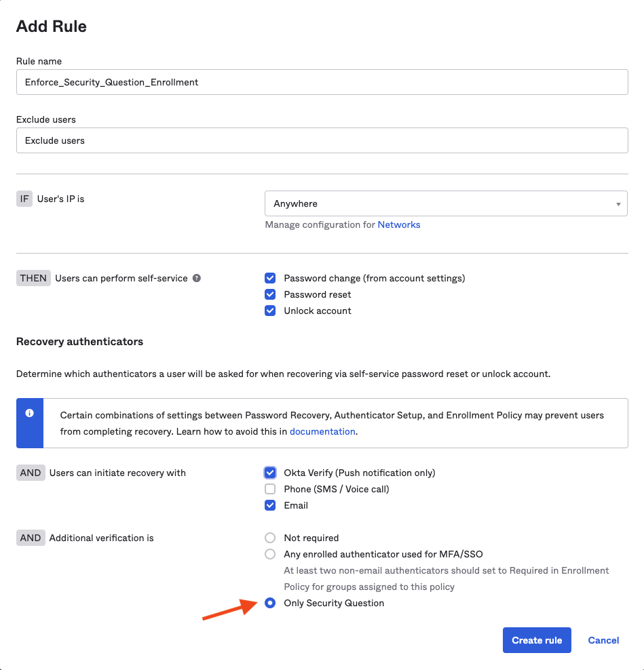Viewport: 644px width, 670px height.
Task: Uncheck Password change (from account settings)
Action: click(270, 278)
